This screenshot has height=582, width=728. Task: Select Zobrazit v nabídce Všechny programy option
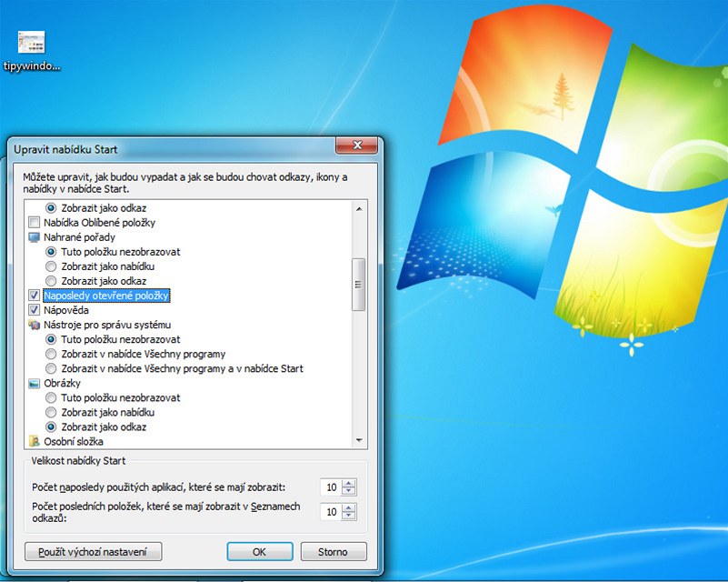tap(51, 354)
